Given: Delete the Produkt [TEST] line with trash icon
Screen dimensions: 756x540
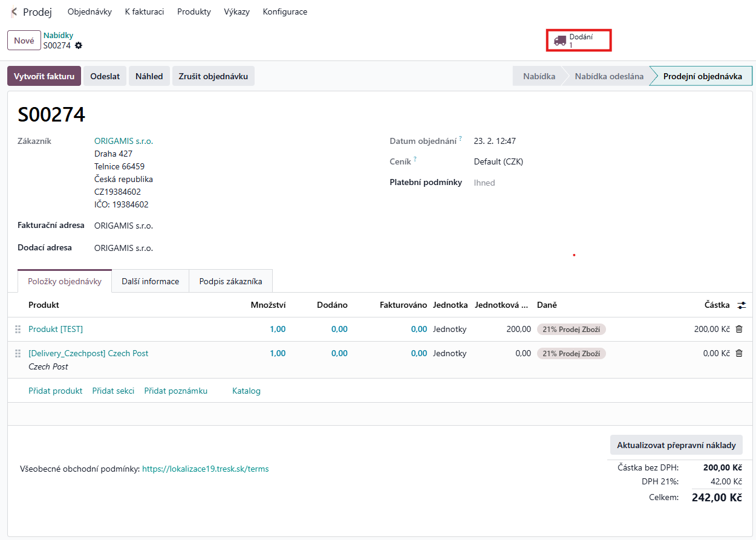Looking at the screenshot, I should (738, 329).
